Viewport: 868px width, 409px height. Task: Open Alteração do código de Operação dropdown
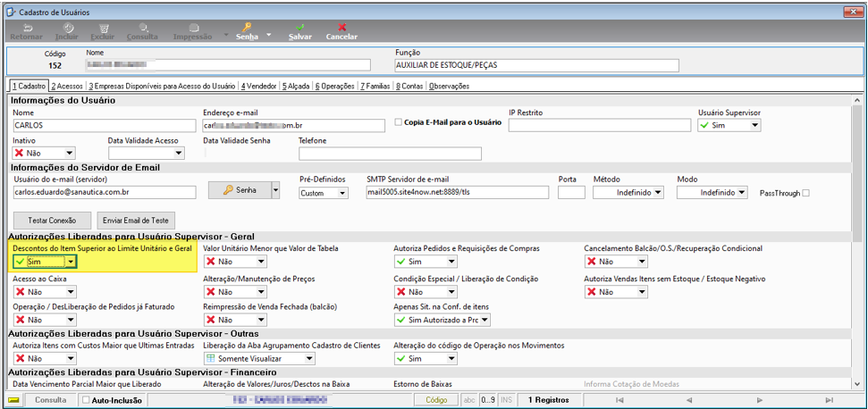click(451, 359)
